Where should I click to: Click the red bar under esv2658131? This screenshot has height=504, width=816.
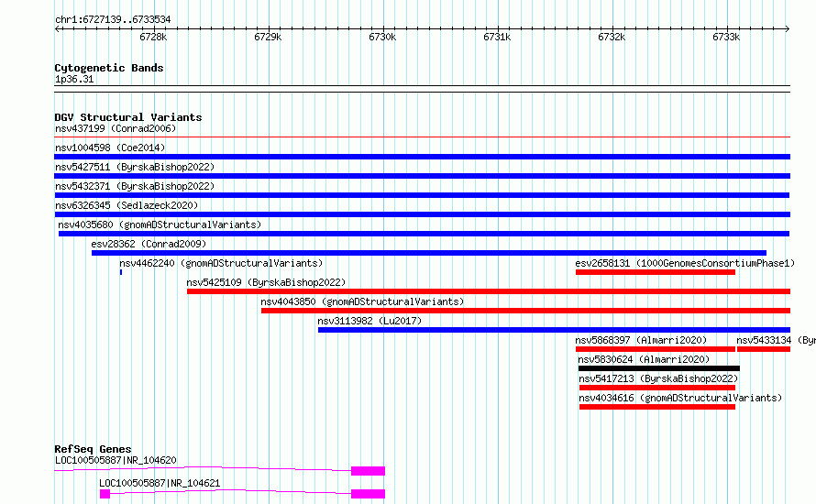(656, 272)
